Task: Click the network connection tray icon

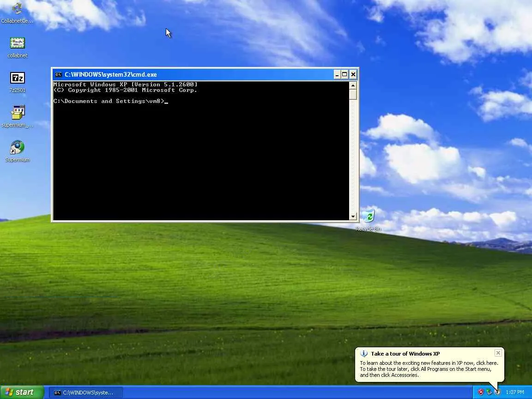Action: click(x=489, y=392)
